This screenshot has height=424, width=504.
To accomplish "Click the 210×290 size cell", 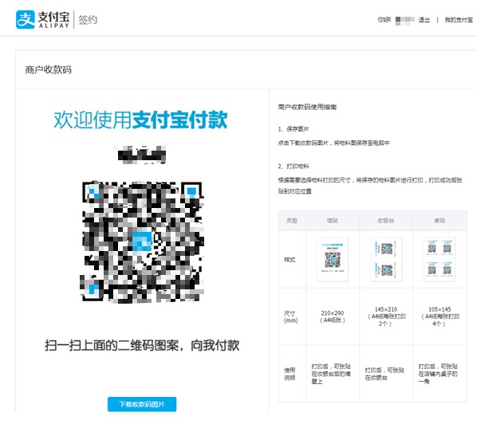I will [333, 316].
